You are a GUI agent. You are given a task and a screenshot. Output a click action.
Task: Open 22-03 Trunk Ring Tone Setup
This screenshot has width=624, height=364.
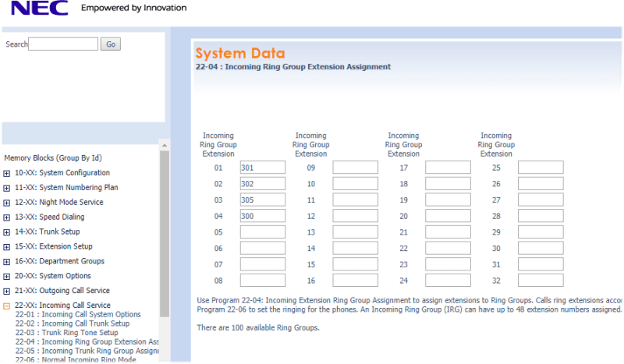coord(67,333)
